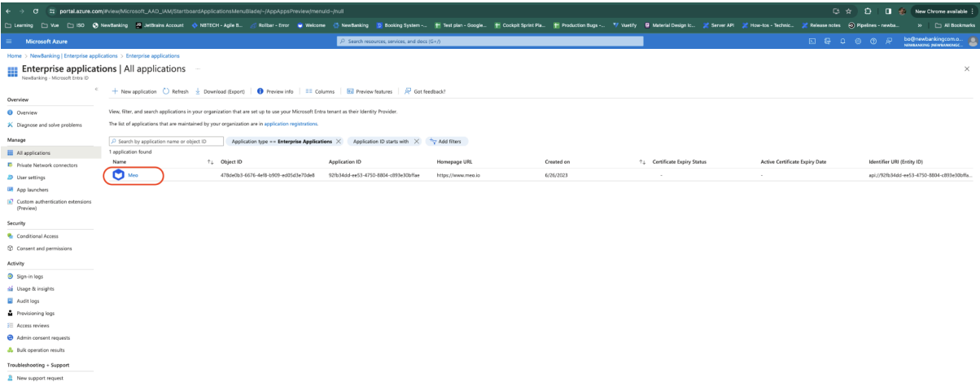Open the All Bookmarks folder
The image size is (980, 391).
[955, 25]
